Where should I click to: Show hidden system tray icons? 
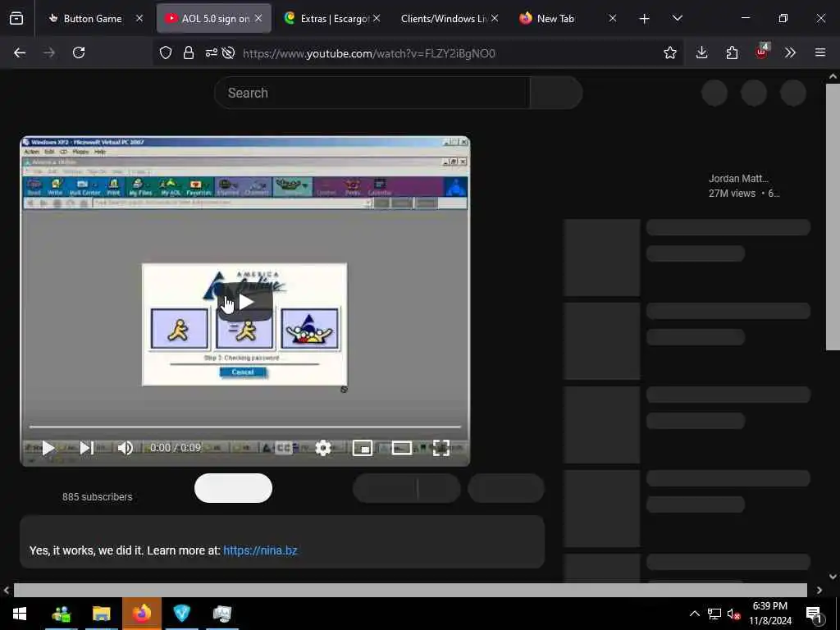[694, 614]
